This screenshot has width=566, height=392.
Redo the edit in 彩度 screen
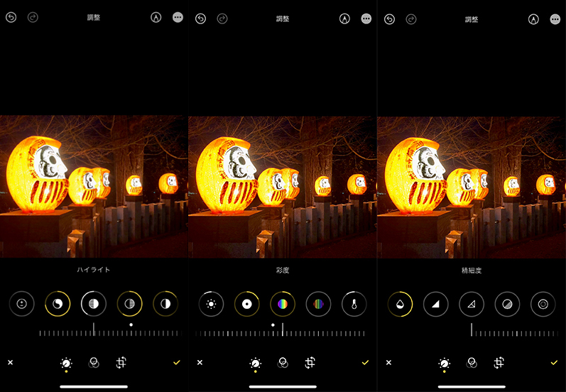point(222,18)
